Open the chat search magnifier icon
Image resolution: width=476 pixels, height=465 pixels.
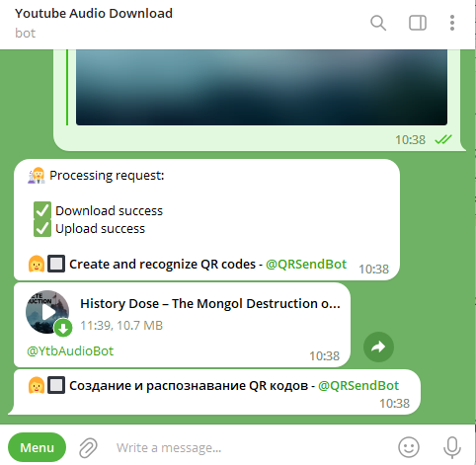pos(378,23)
